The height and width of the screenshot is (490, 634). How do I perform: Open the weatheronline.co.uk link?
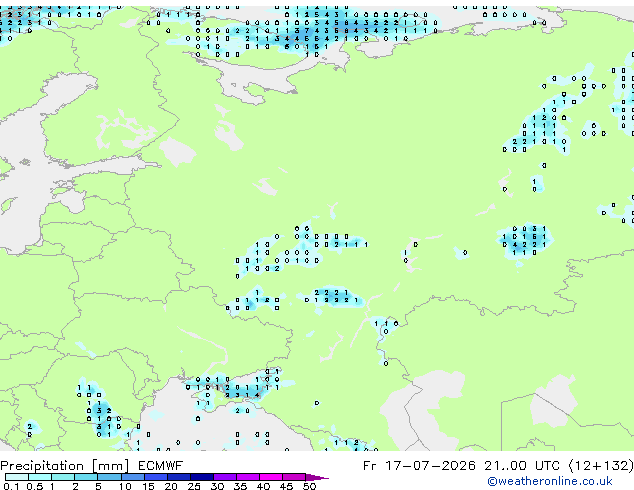(x=550, y=481)
